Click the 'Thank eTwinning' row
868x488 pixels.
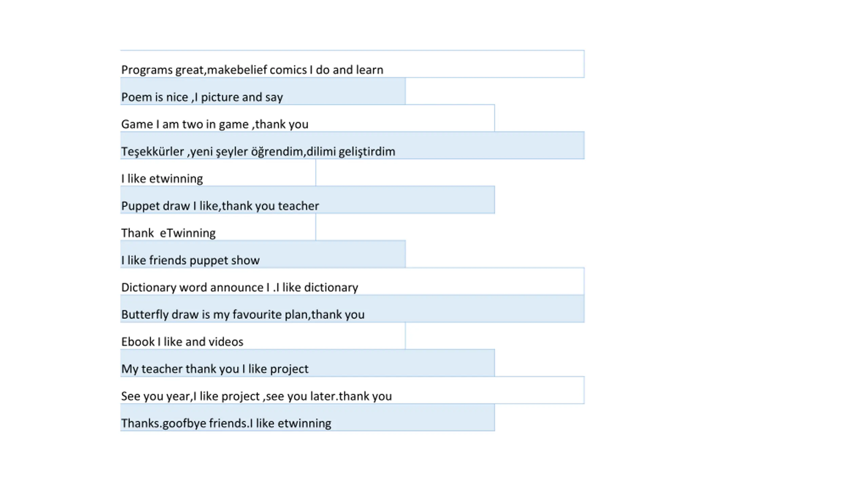pyautogui.click(x=218, y=227)
